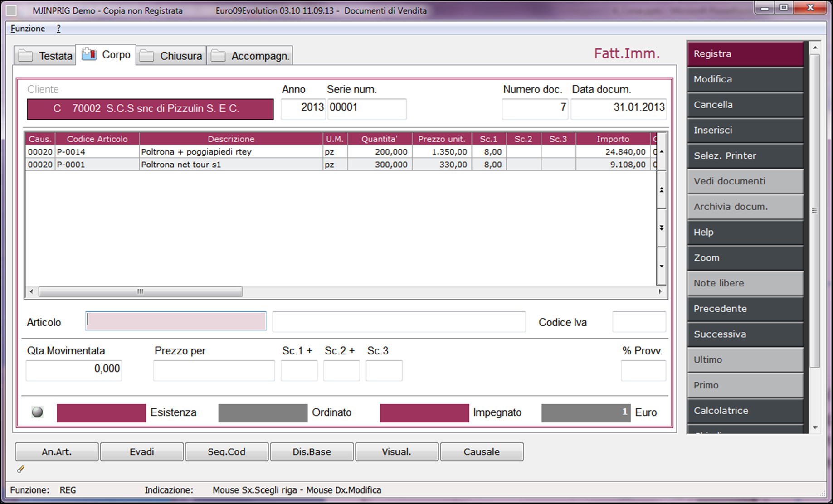
Task: Click the Visual. button
Action: coord(397,452)
